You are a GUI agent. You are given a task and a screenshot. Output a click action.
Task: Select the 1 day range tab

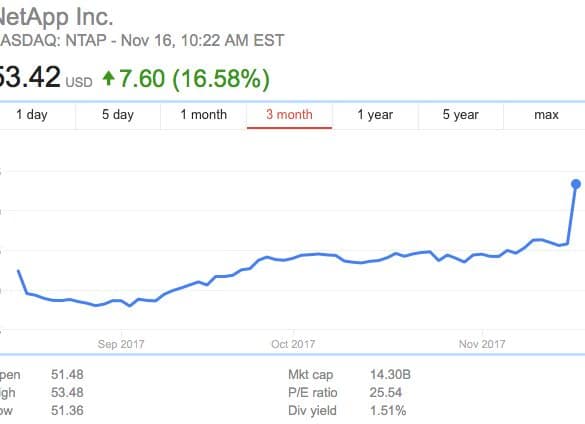pyautogui.click(x=32, y=115)
